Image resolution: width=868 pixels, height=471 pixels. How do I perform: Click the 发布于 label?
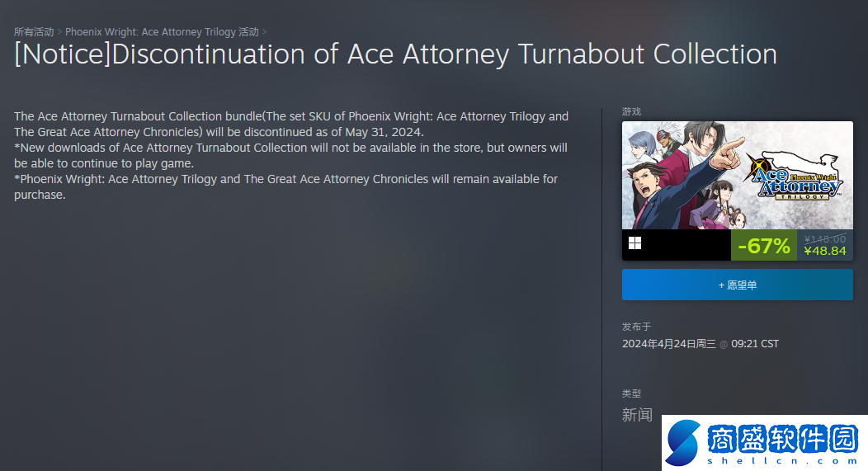[636, 327]
